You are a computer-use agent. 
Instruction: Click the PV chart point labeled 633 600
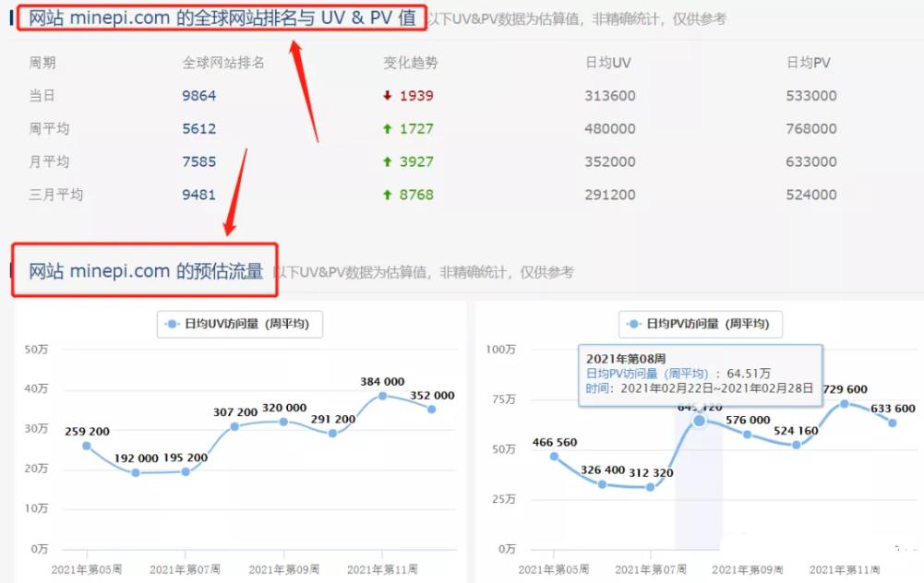(x=893, y=422)
